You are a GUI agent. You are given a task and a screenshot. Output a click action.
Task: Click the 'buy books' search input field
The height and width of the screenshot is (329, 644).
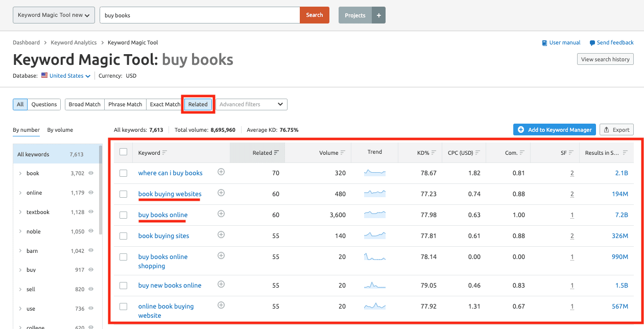coord(199,15)
